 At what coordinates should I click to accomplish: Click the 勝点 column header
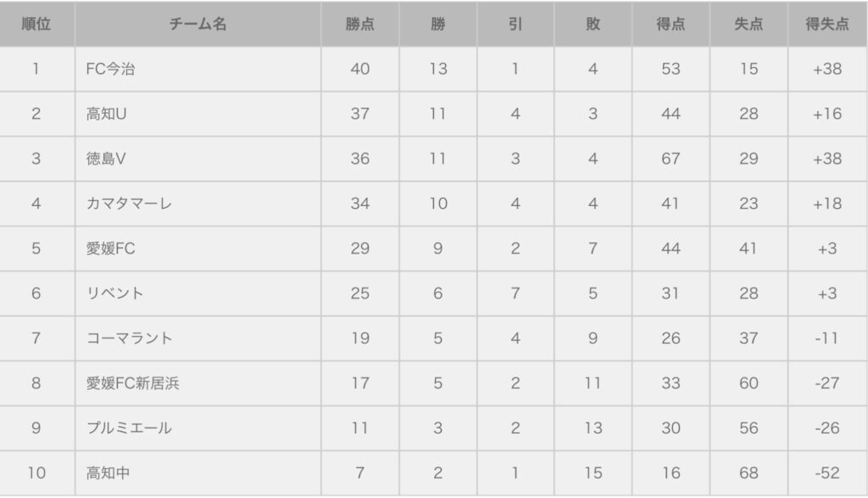click(x=359, y=24)
